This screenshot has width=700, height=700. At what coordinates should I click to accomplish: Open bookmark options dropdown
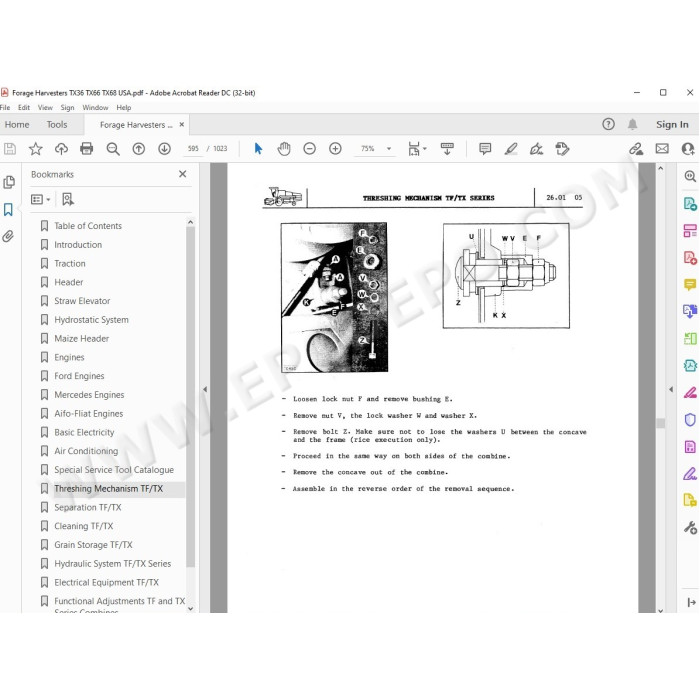41,200
